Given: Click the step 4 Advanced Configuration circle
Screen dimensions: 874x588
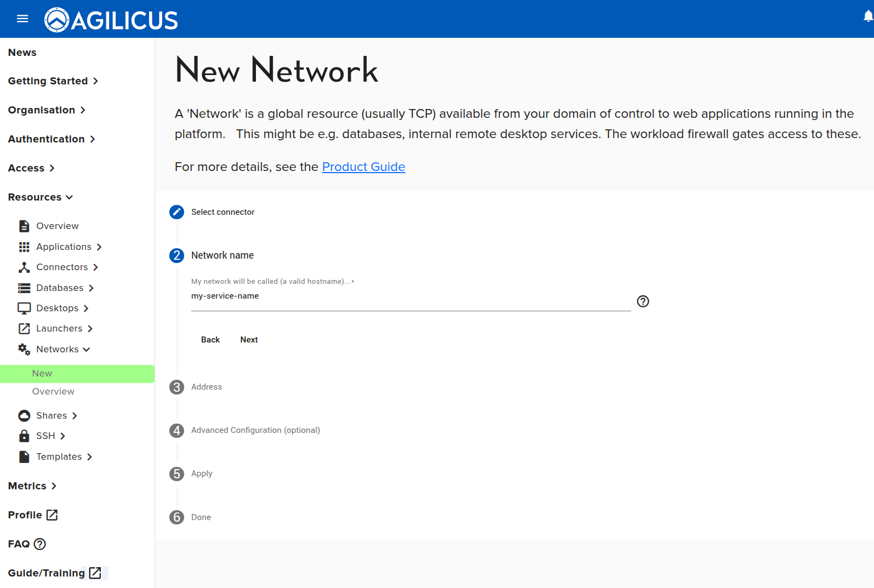Looking at the screenshot, I should (x=176, y=430).
